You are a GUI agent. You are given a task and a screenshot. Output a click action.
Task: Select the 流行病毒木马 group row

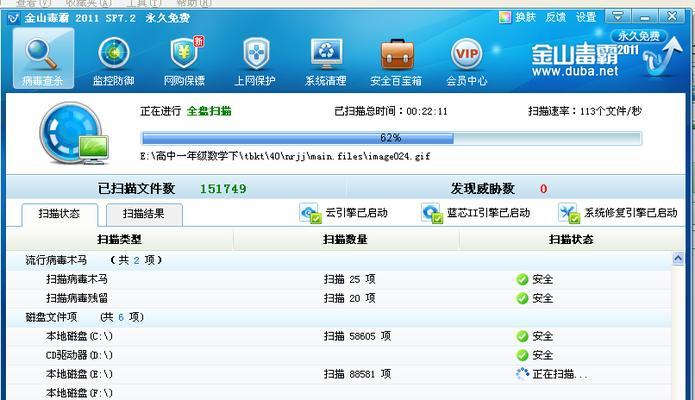click(339, 260)
